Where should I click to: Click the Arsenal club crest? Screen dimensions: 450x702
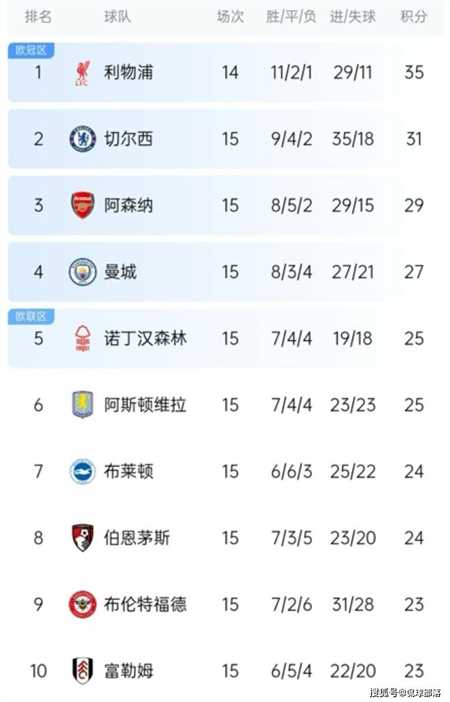click(83, 205)
